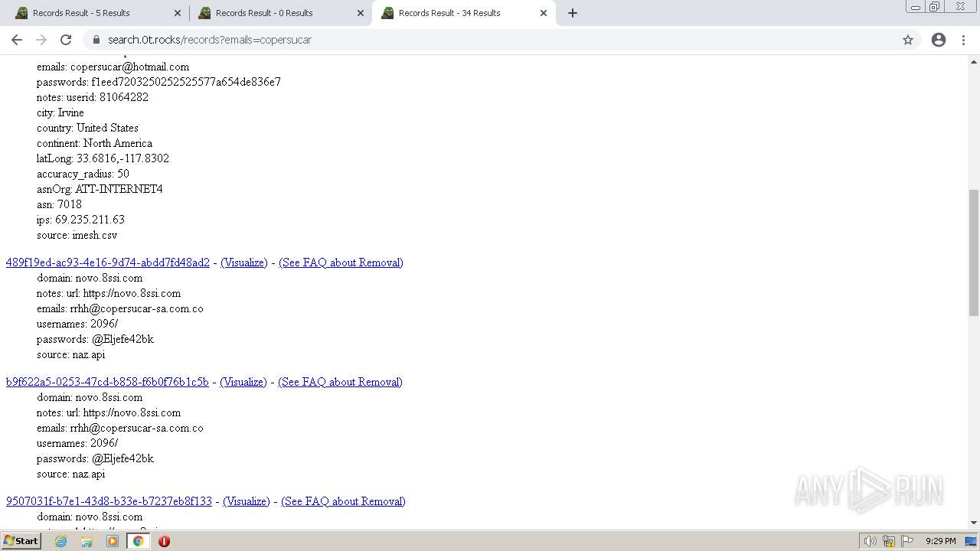Visualize record b9f622a5
The width and height of the screenshot is (980, 551).
[243, 382]
